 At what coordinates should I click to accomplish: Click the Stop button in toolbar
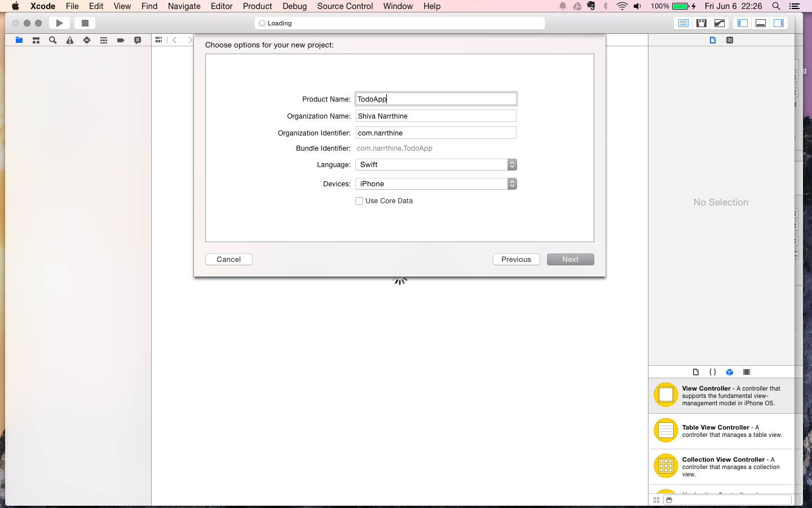tap(85, 23)
